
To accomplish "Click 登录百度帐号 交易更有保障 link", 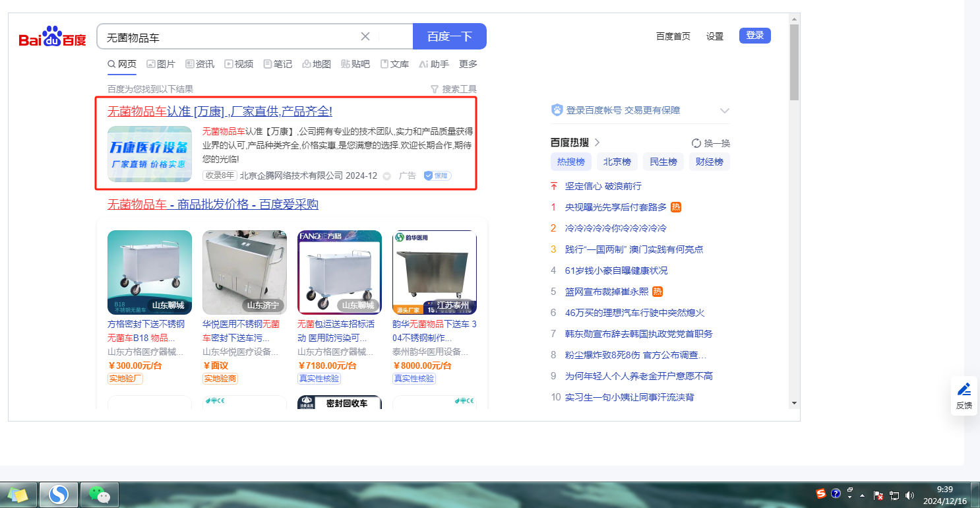I will point(623,110).
